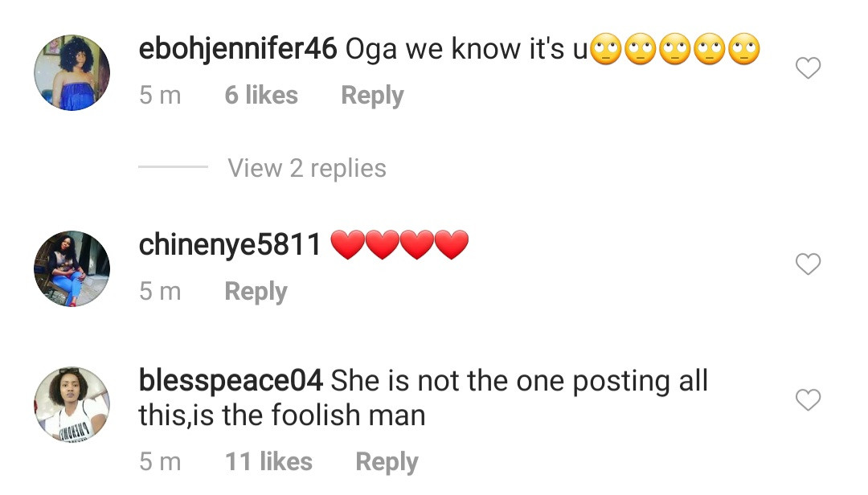This screenshot has width=868, height=495.
Task: Open blesspeace04's profile picture
Action: [72, 405]
